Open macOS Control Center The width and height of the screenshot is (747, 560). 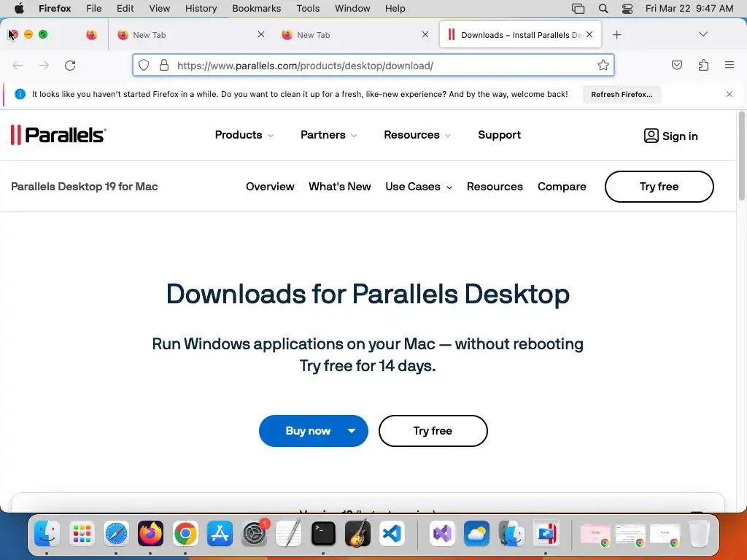(x=627, y=9)
